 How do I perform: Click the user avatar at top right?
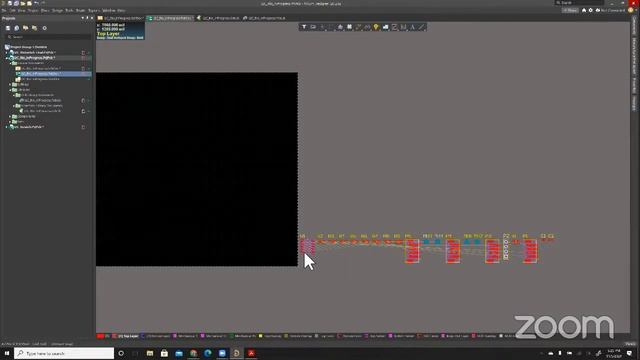click(x=631, y=10)
